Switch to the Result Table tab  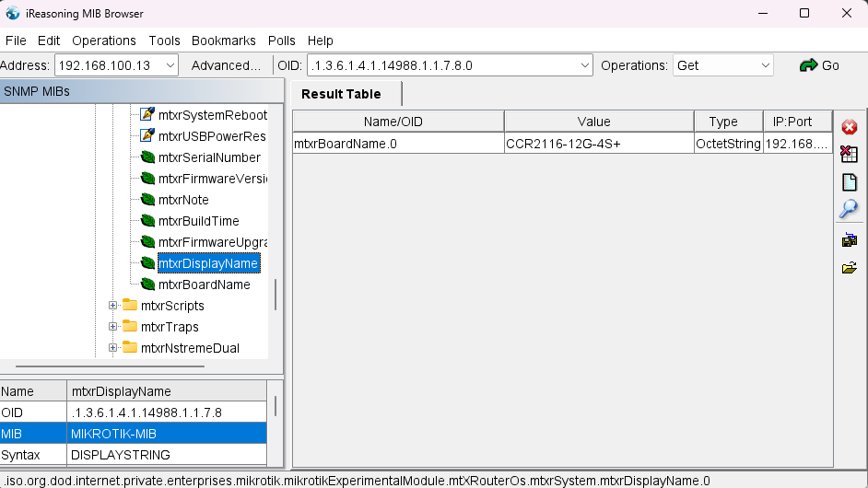coord(341,94)
